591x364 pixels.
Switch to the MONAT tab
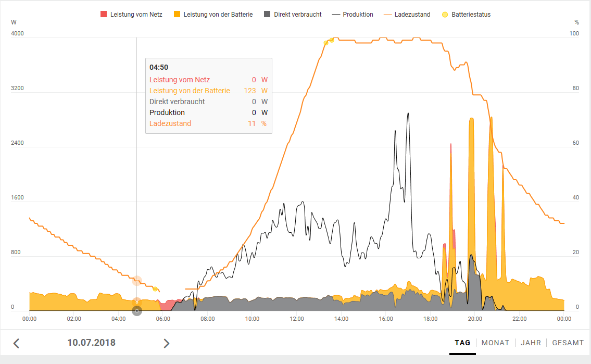495,343
